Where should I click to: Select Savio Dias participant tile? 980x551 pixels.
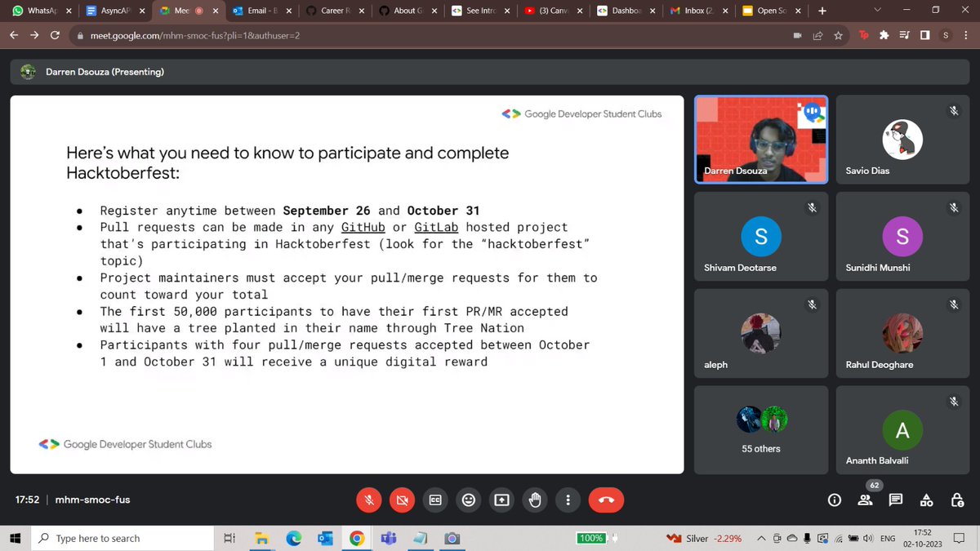902,140
